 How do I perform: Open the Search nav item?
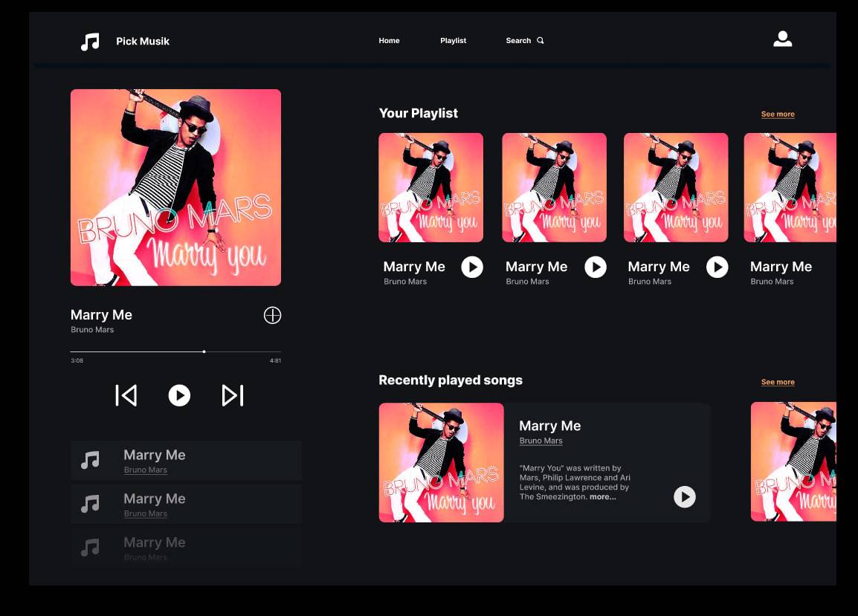tap(518, 40)
